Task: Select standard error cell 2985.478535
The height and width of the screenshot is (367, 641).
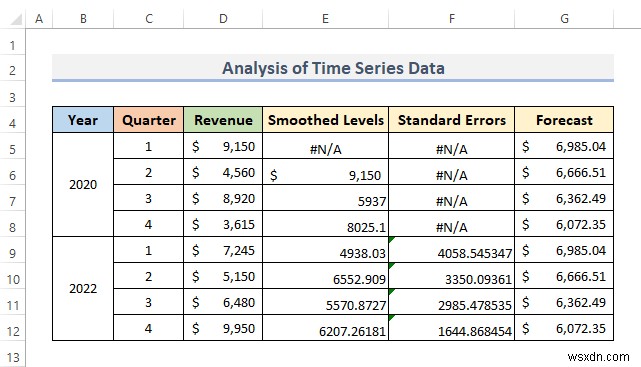Action: click(452, 302)
